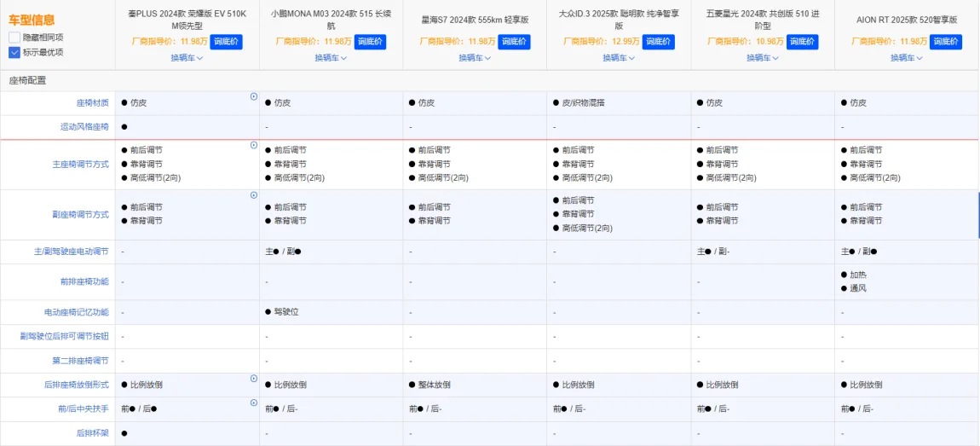Click the circle icon in 后排座椅放倒形式 row
Image resolution: width=980 pixels, height=446 pixels.
pos(254,379)
